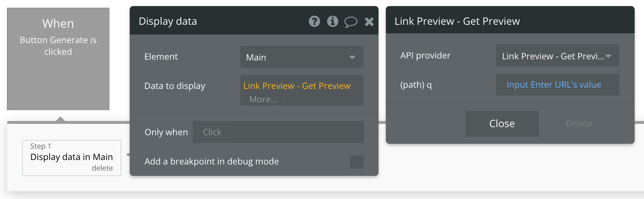This screenshot has height=199, width=644.
Task: Show info about Display data action
Action: pos(333,21)
